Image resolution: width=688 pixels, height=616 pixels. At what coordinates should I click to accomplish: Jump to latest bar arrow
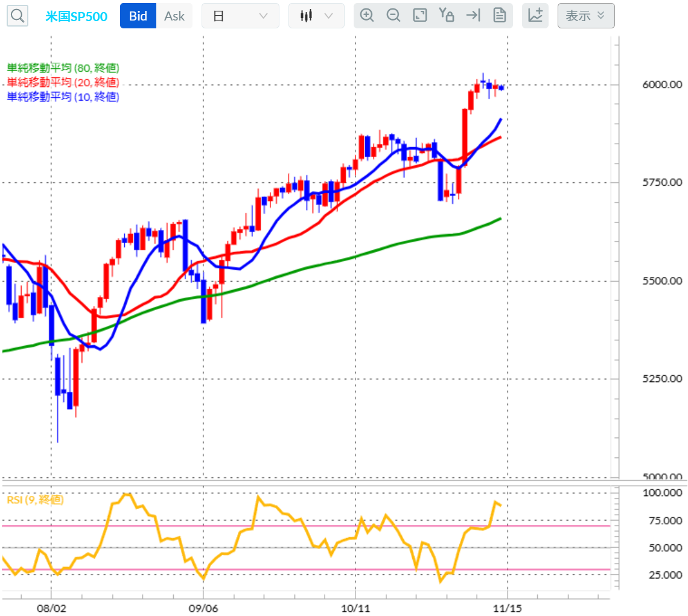(x=473, y=15)
